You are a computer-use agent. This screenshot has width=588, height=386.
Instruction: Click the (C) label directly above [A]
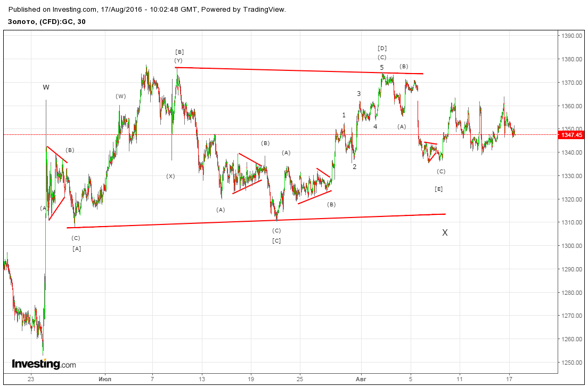(x=76, y=238)
